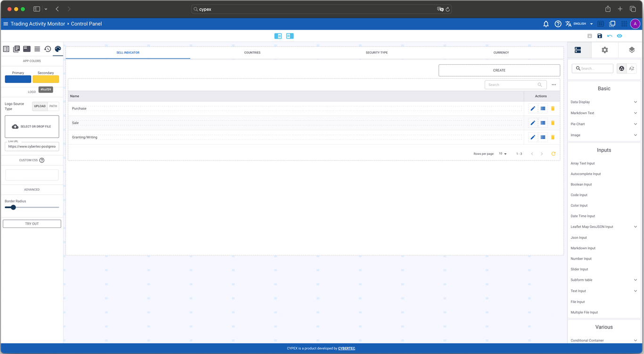Click the notifications bell icon
This screenshot has height=354, width=644.
[546, 24]
